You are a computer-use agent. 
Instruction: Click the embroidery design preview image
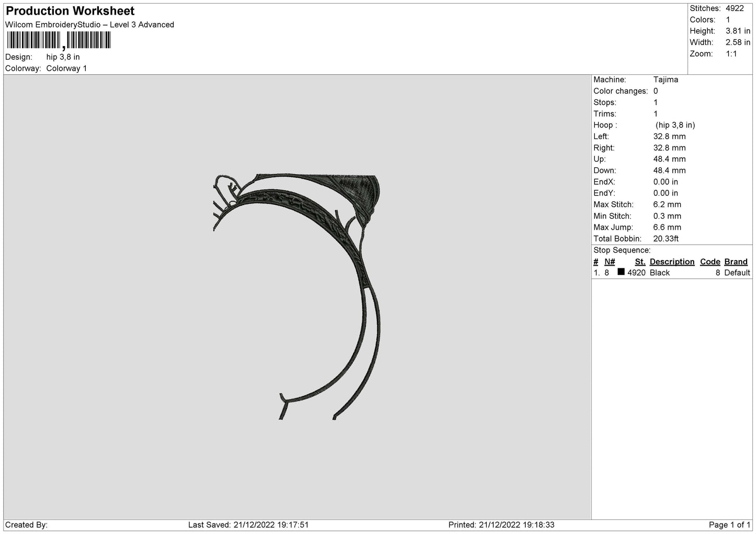point(298,297)
